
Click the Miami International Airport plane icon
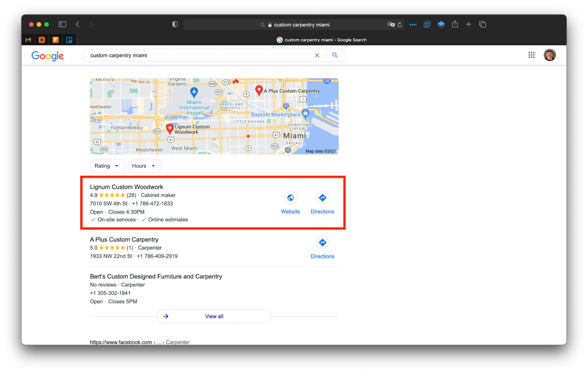194,92
